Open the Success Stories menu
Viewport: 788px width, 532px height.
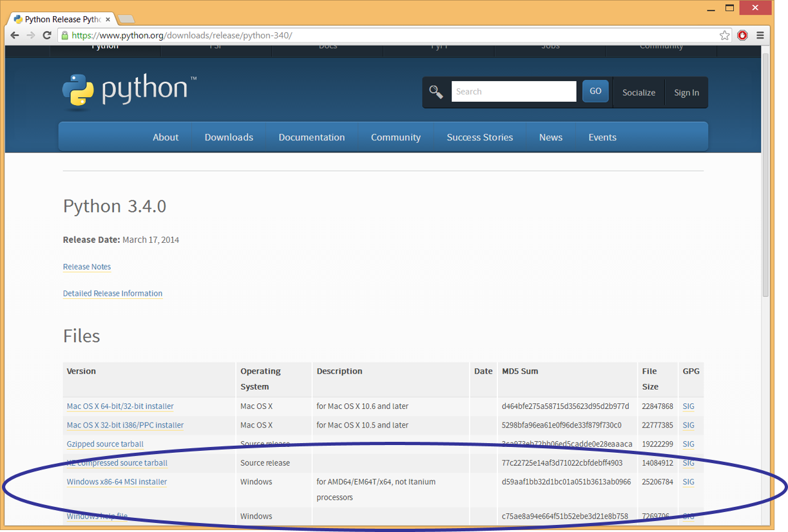[480, 137]
